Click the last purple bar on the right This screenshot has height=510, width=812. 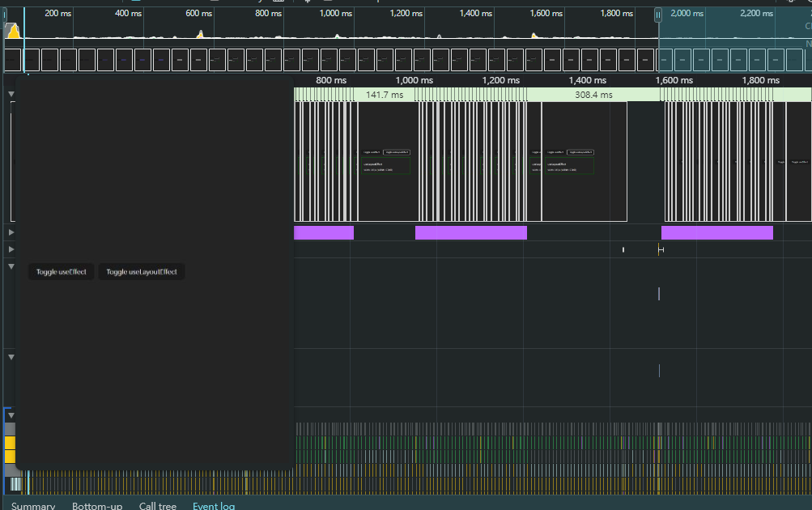pyautogui.click(x=716, y=233)
